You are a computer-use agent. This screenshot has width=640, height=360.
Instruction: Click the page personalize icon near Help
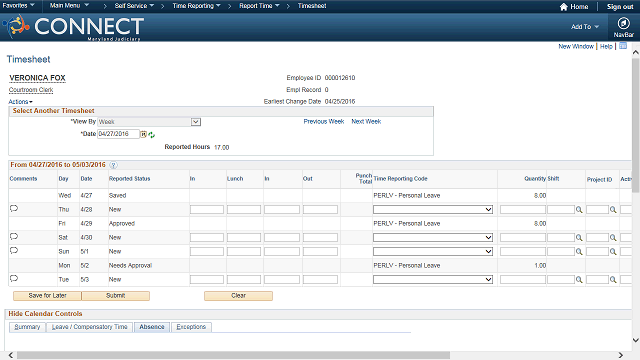623,46
